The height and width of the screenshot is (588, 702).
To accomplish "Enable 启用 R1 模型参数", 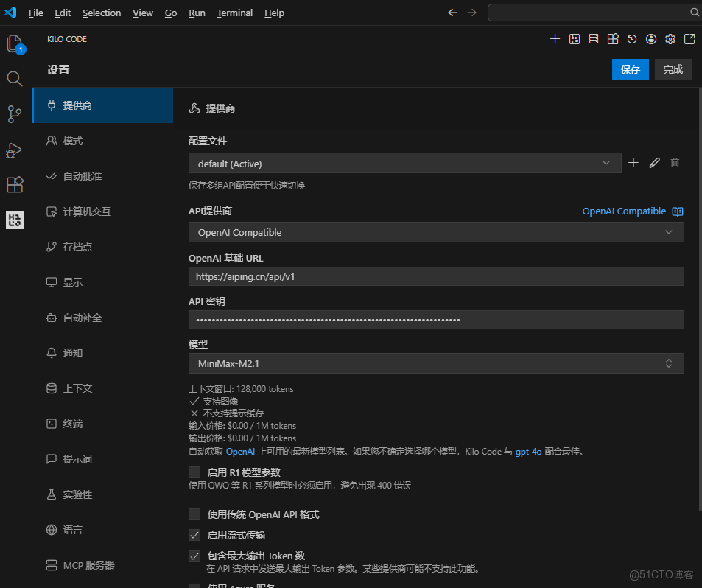I will (x=194, y=472).
